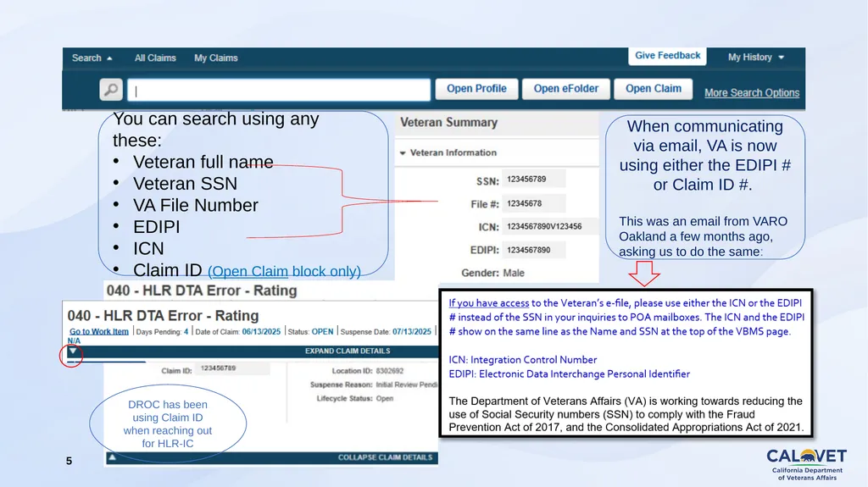Viewport: 868px width, 487px height.
Task: Expand claim details with down-arrow icon
Action: tap(73, 351)
